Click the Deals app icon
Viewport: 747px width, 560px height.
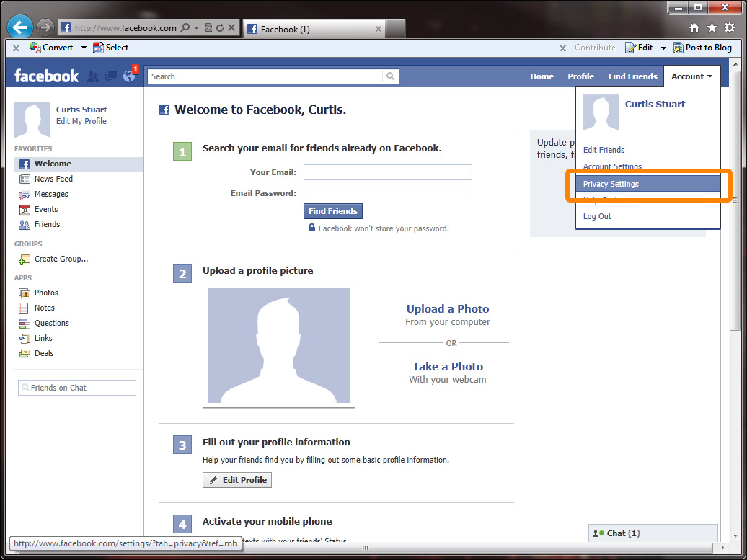tap(25, 353)
